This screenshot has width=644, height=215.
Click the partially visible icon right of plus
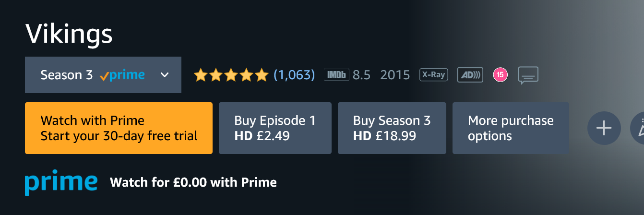pos(637,128)
